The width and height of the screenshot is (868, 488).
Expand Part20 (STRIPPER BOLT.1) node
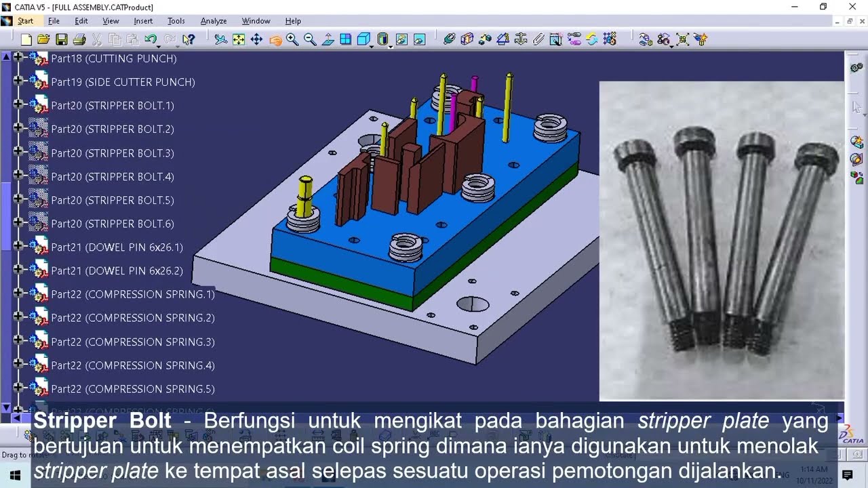point(18,105)
